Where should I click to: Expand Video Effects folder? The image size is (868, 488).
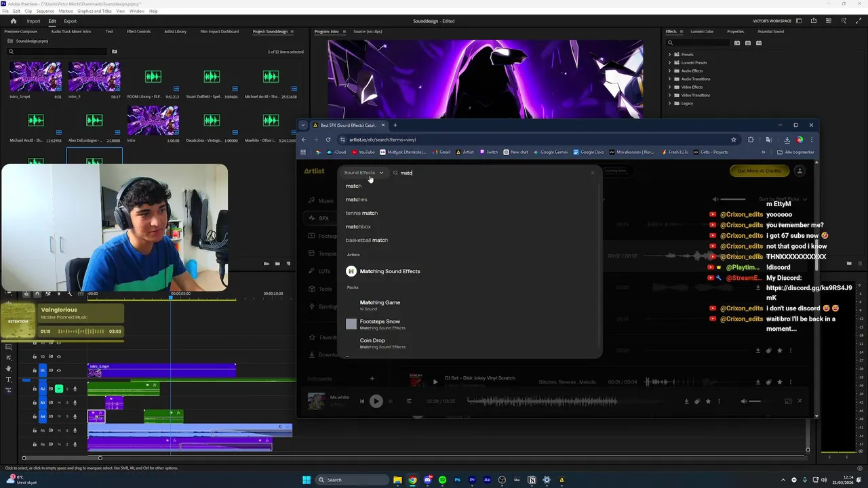point(670,87)
